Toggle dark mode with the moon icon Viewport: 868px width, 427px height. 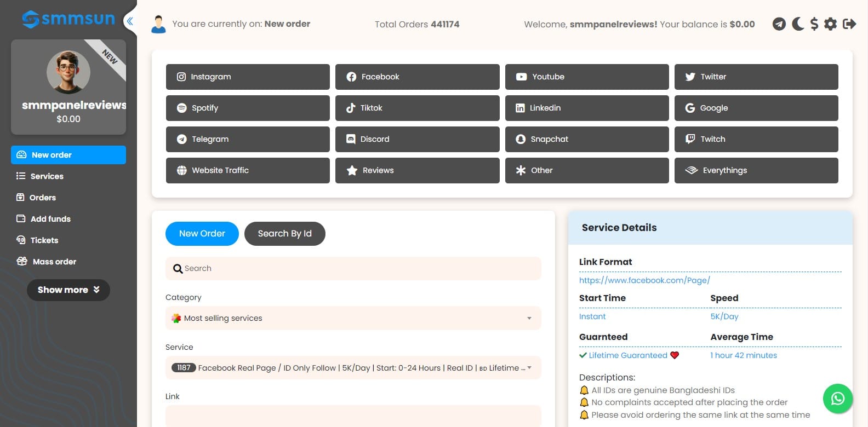click(x=798, y=24)
